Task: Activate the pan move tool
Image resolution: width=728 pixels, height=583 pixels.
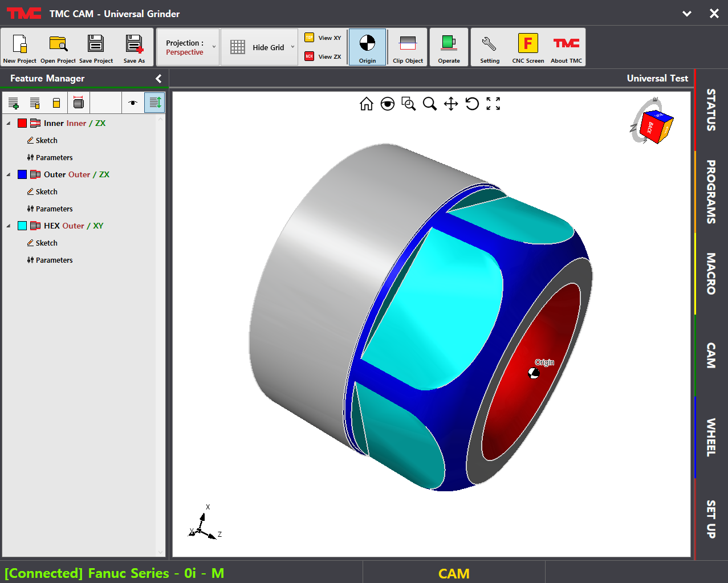Action: coord(451,104)
